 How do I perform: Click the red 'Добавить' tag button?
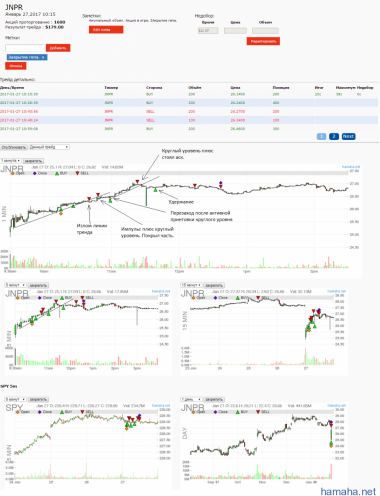click(58, 48)
